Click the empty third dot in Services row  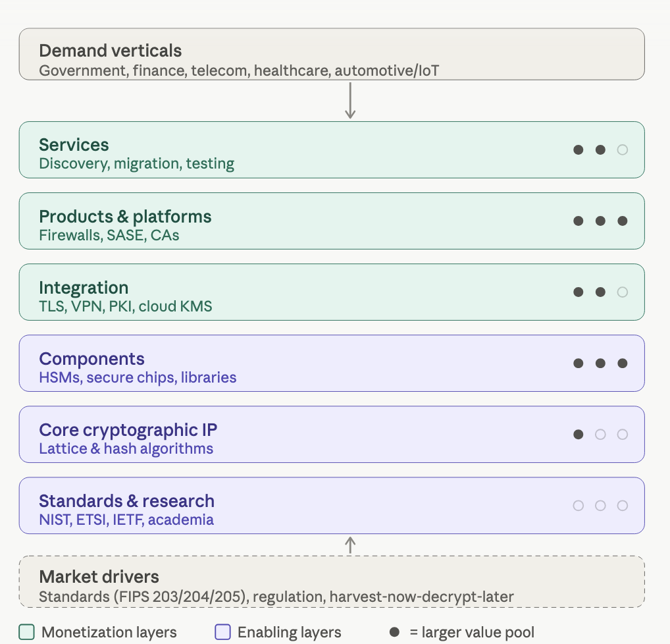tap(622, 149)
